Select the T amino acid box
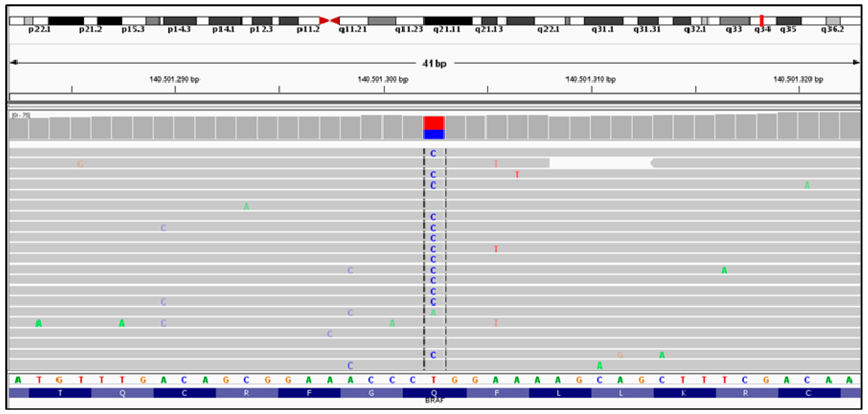868x414 pixels. coord(60,393)
